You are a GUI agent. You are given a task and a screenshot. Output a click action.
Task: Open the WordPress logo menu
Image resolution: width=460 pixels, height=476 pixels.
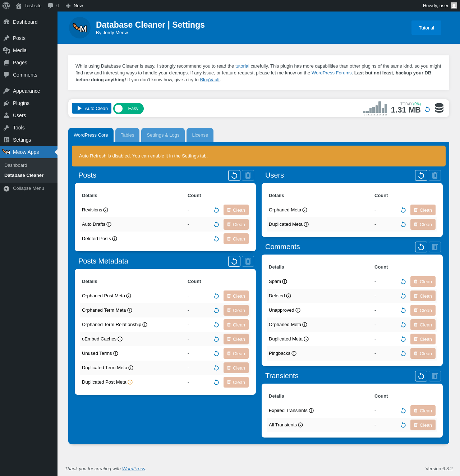tap(6, 6)
